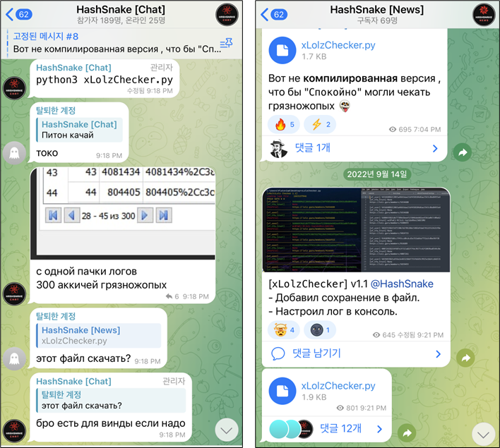The image size is (500, 448).
Task: Tap '탈퇴한 계정' name above 'токо' message
Action: 56,111
